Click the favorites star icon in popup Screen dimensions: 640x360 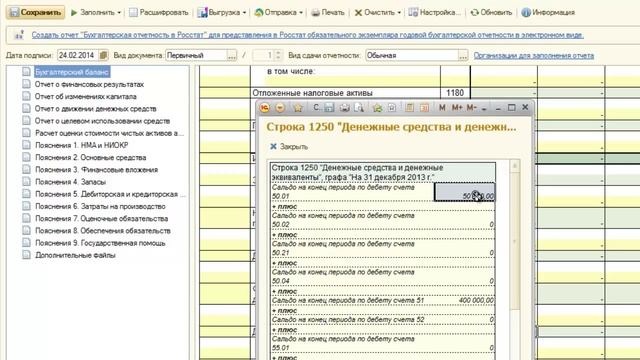pos(298,108)
